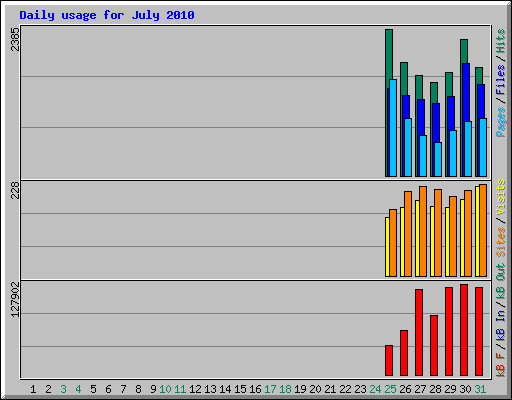Click the 'Daily usage for July 2010' title
This screenshot has width=512, height=400.
tap(107, 15)
